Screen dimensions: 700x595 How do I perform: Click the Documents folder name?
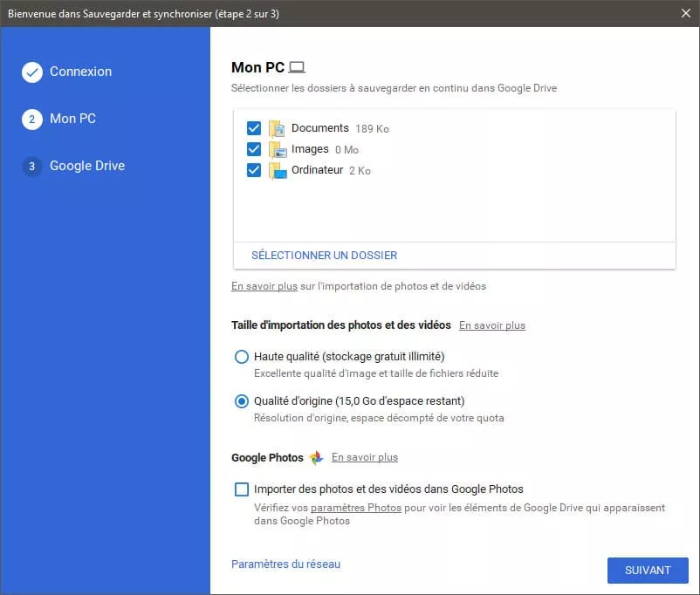[x=320, y=128]
